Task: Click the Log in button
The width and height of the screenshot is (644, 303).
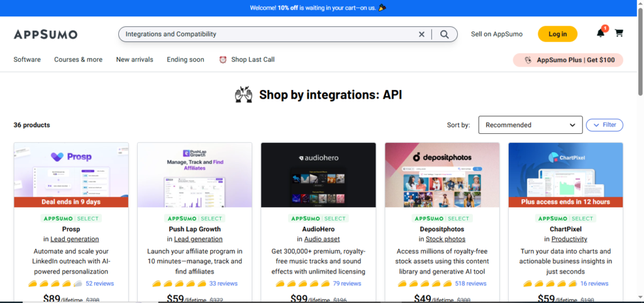Action: 557,34
